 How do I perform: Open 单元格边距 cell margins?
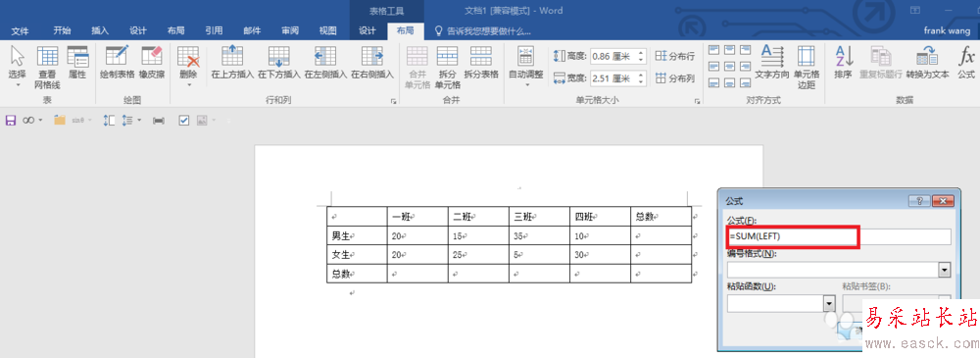(x=807, y=68)
